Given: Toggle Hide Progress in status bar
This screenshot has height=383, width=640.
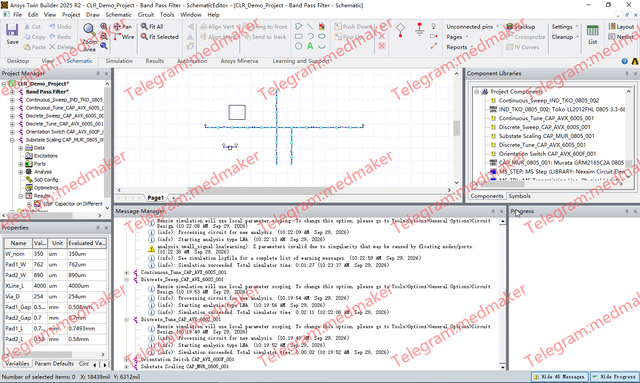Looking at the screenshot, I should (x=614, y=376).
